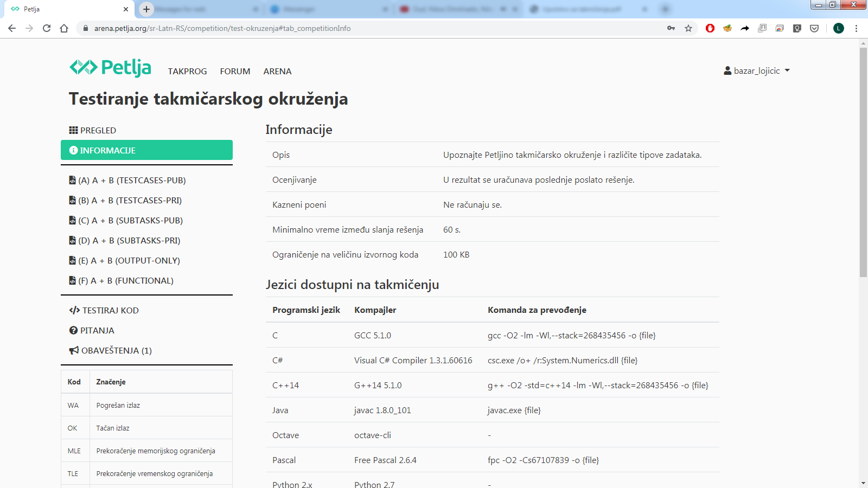
Task: Click the browser home icon
Action: 63,28
